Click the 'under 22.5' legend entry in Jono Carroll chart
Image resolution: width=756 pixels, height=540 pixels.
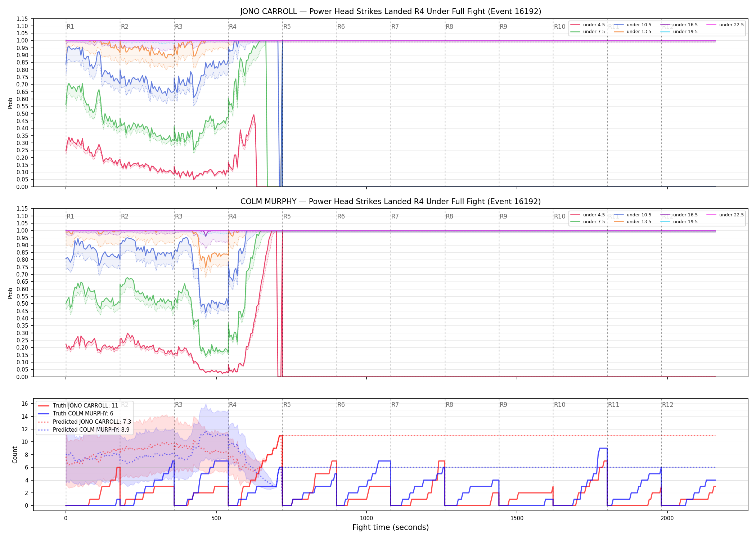(725, 25)
